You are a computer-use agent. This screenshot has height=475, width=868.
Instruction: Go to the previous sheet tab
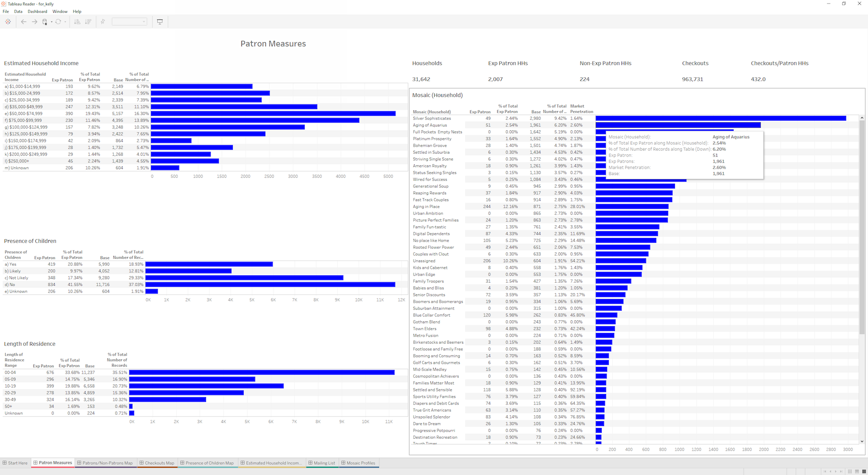(830, 471)
